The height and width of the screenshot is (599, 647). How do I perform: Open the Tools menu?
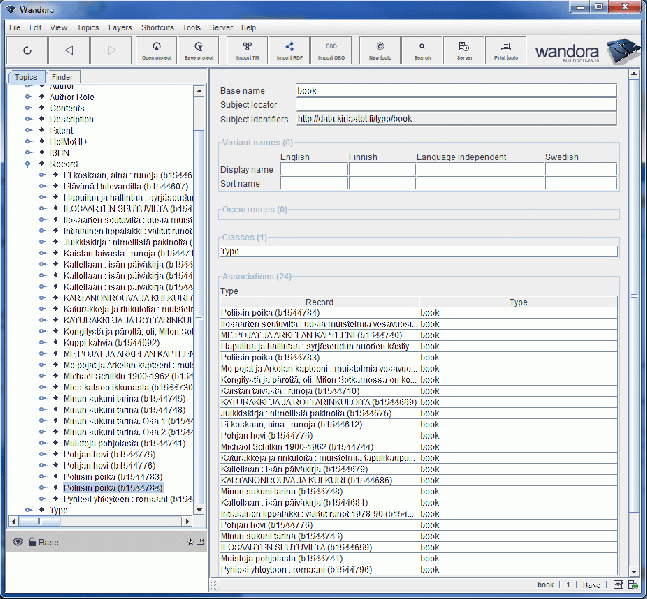pos(192,27)
